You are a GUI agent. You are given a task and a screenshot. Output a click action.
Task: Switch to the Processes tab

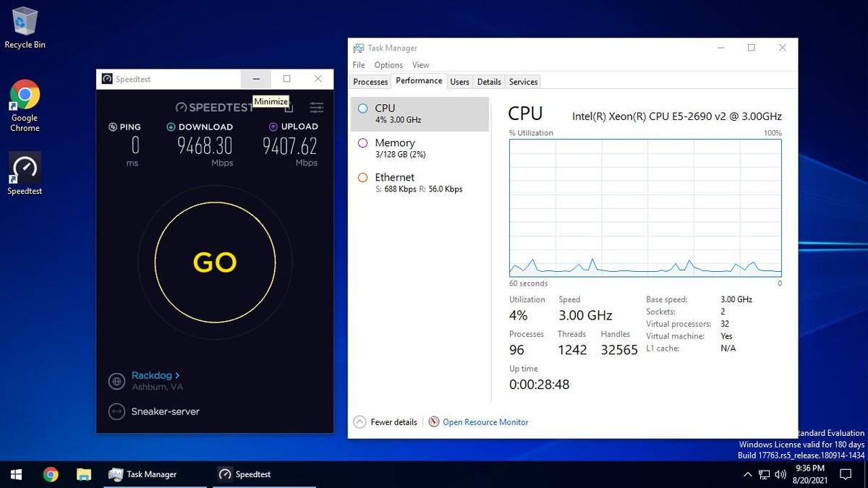370,82
